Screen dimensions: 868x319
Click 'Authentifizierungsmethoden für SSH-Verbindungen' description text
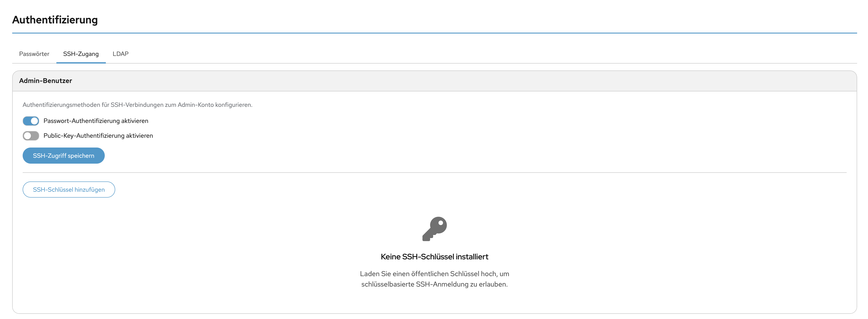tap(137, 105)
